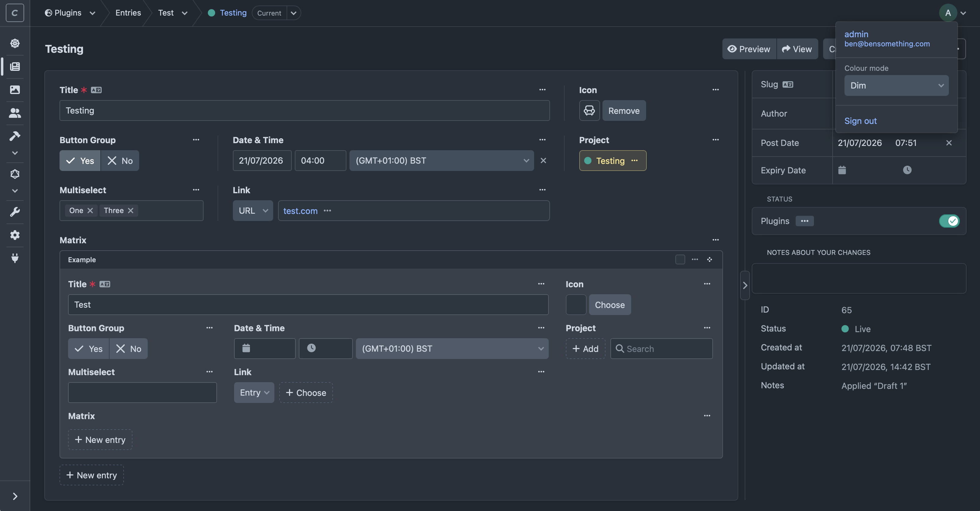Screen dimensions: 980x511
Task: Click the Preview button
Action: point(749,49)
